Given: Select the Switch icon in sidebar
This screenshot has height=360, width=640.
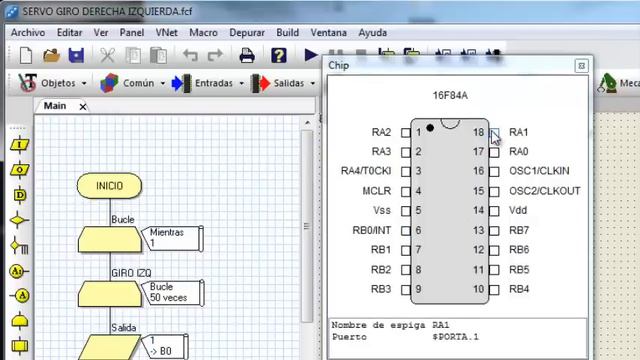Looking at the screenshot, I should (x=19, y=246).
